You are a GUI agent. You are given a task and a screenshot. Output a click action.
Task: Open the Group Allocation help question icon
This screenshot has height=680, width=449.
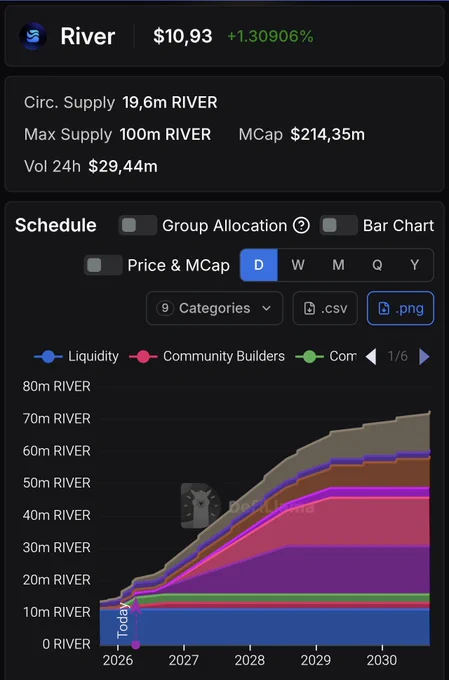click(x=301, y=226)
